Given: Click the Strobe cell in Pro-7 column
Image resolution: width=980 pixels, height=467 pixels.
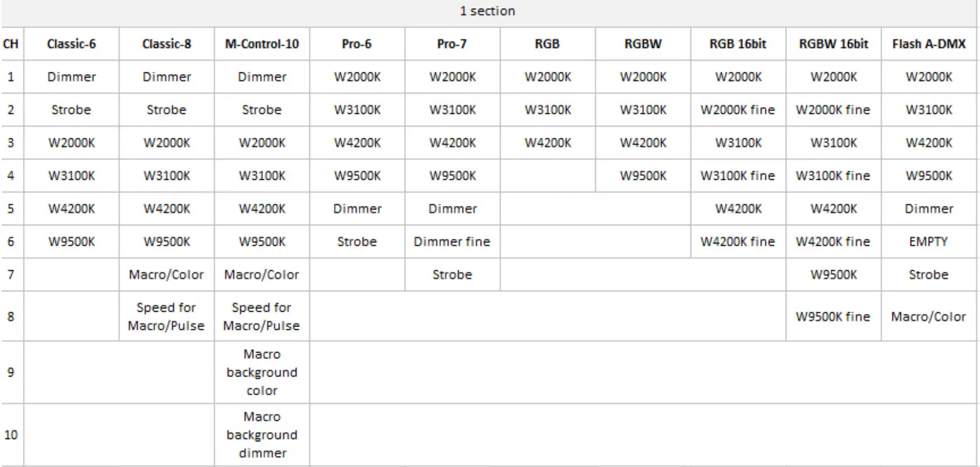Looking at the screenshot, I should [452, 274].
